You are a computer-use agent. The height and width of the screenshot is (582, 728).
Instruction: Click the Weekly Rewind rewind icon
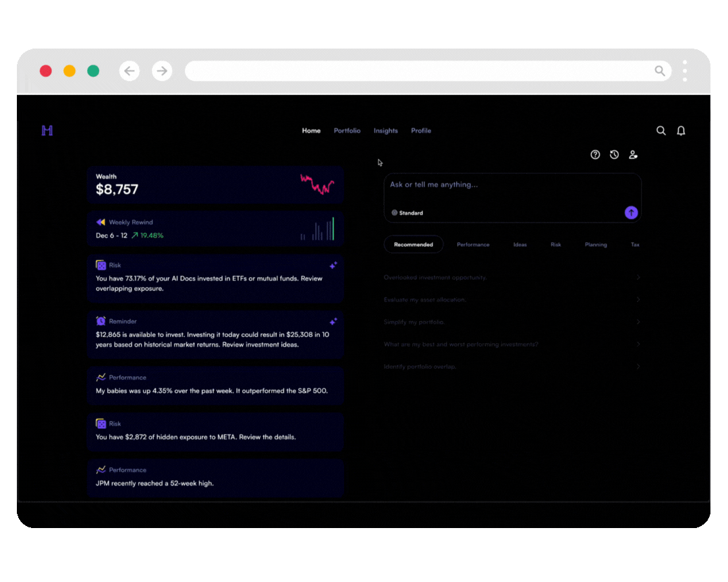tap(101, 222)
